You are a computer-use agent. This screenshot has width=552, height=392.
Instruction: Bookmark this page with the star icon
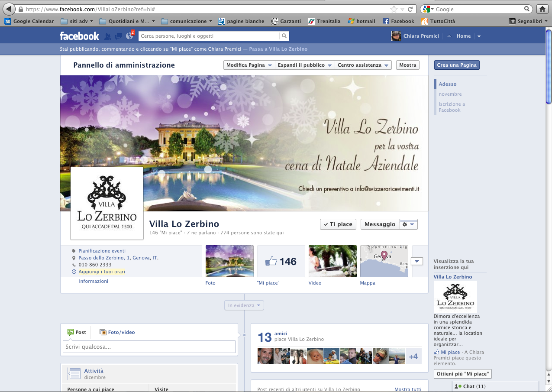[394, 9]
